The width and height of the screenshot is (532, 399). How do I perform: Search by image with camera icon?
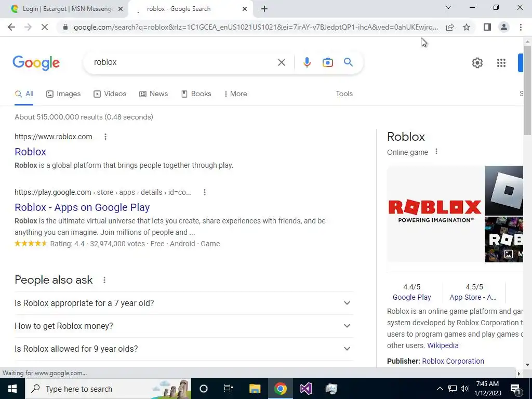(327, 62)
